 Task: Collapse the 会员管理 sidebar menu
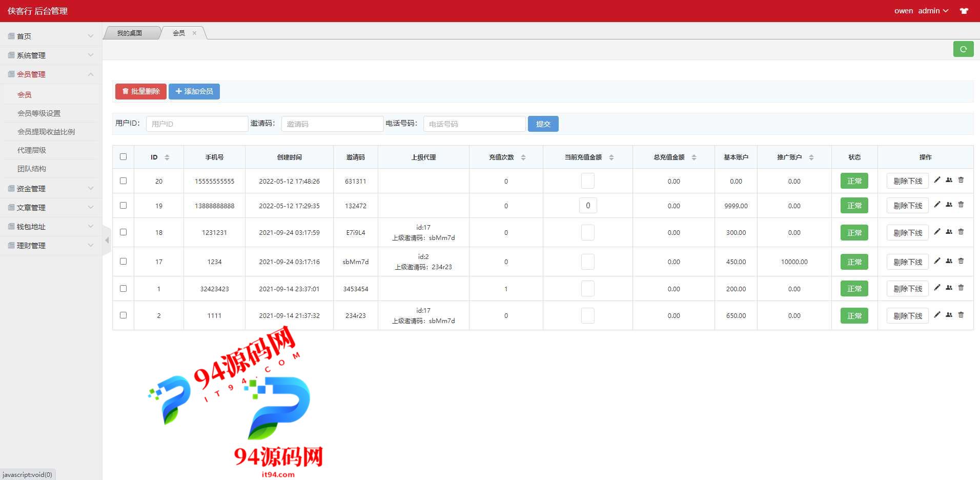(51, 74)
